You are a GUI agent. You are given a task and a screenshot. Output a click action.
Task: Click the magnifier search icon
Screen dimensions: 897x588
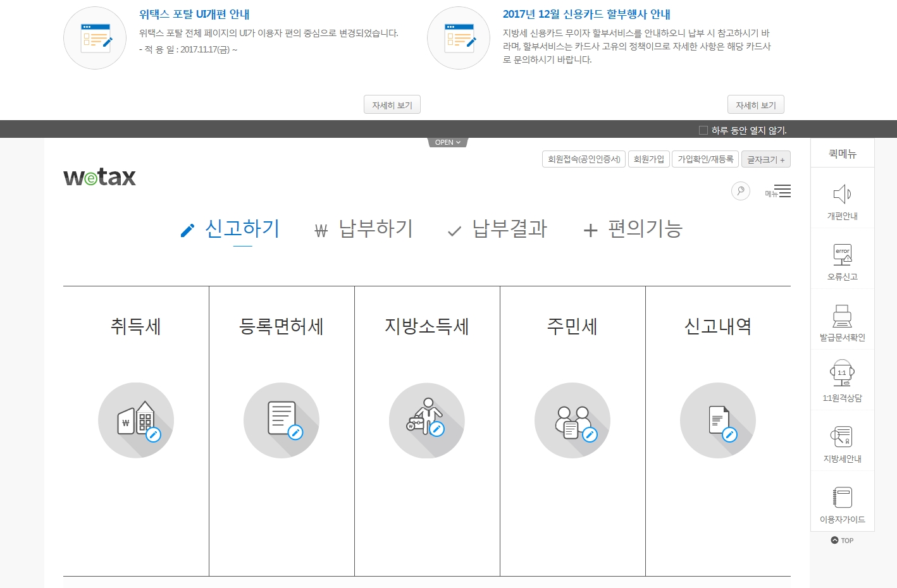click(x=740, y=191)
